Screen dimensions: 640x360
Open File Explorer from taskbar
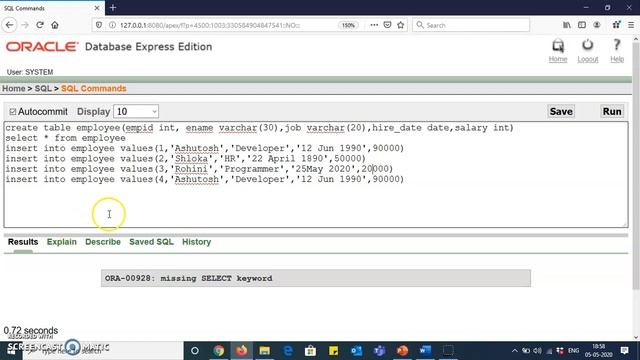pyautogui.click(x=264, y=350)
